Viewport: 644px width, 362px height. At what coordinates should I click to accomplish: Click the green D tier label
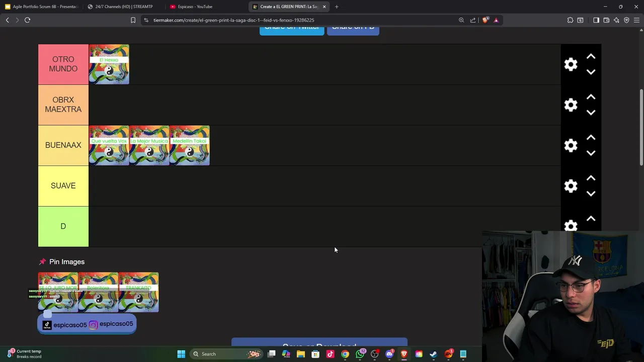pyautogui.click(x=63, y=226)
